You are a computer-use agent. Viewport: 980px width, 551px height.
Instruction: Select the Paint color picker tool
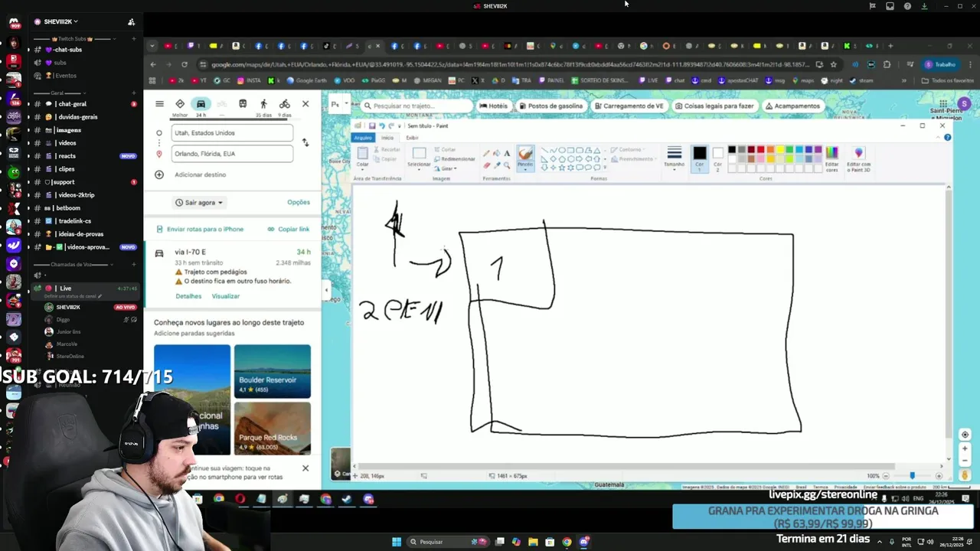click(496, 165)
